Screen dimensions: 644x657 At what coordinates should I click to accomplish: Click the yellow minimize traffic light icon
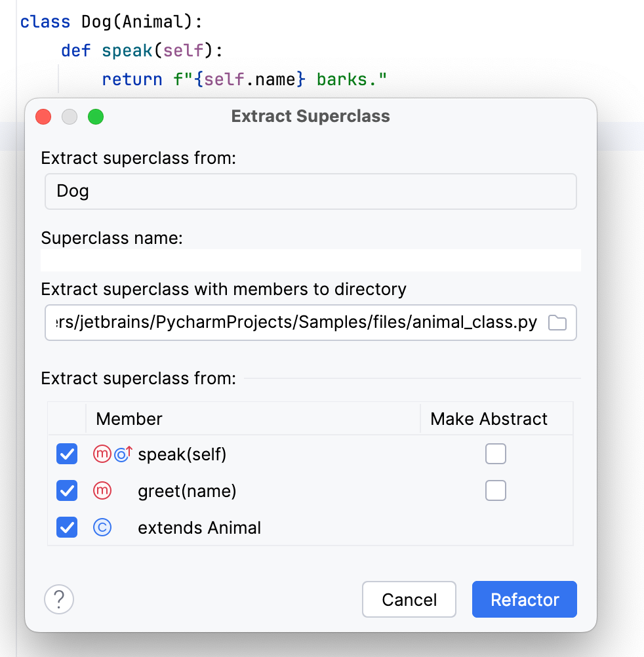click(70, 117)
